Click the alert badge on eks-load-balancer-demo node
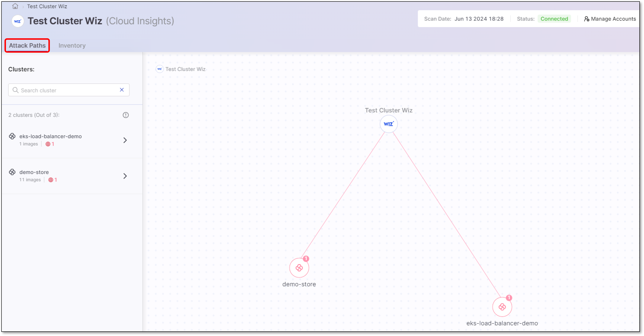The image size is (644, 336). coord(509,298)
